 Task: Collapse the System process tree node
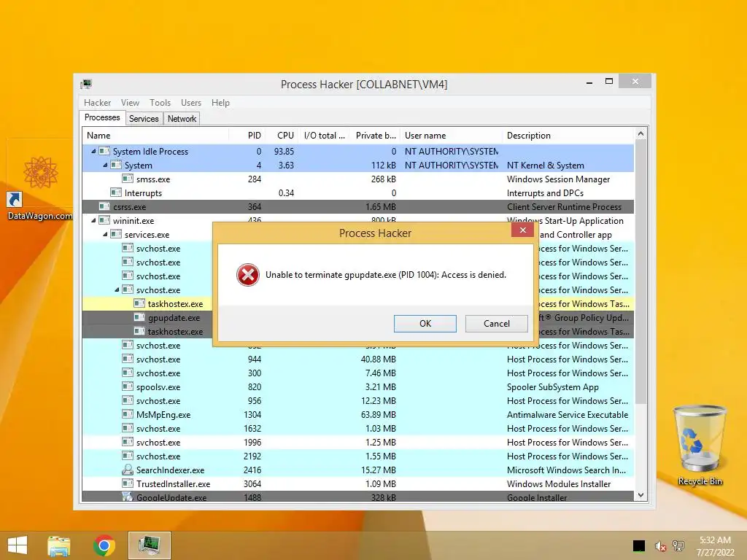pyautogui.click(x=105, y=166)
